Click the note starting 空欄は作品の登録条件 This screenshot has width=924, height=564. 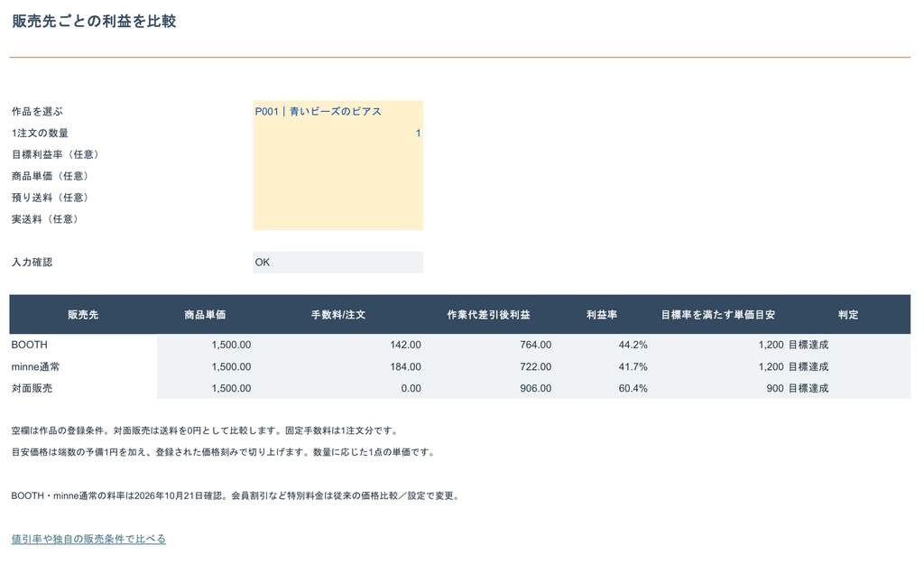point(205,430)
